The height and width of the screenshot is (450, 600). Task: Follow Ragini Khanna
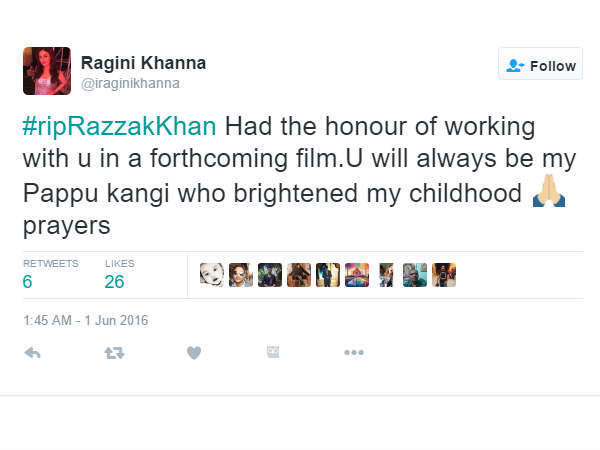click(x=541, y=65)
